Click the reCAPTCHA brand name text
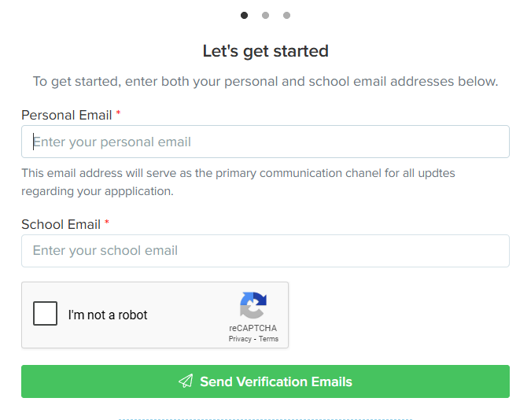Viewport: 531px width, 420px height. [x=253, y=328]
